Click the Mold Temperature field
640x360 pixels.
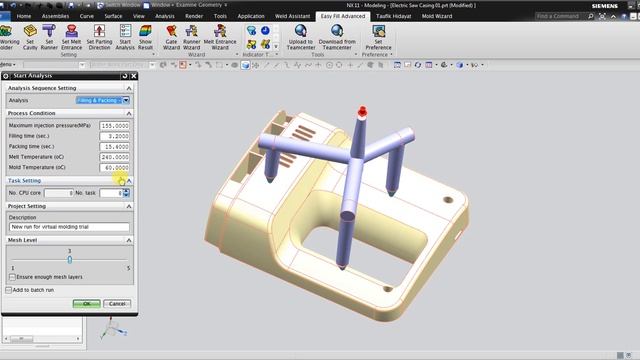point(115,167)
